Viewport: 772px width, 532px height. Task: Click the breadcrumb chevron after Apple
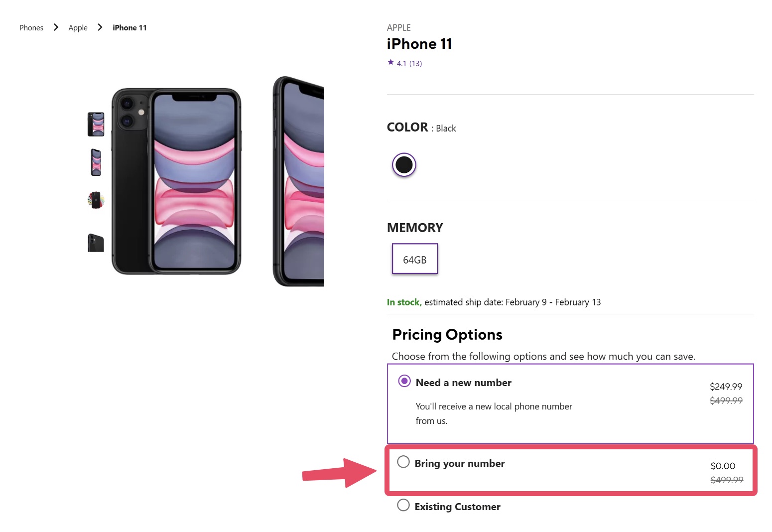100,27
